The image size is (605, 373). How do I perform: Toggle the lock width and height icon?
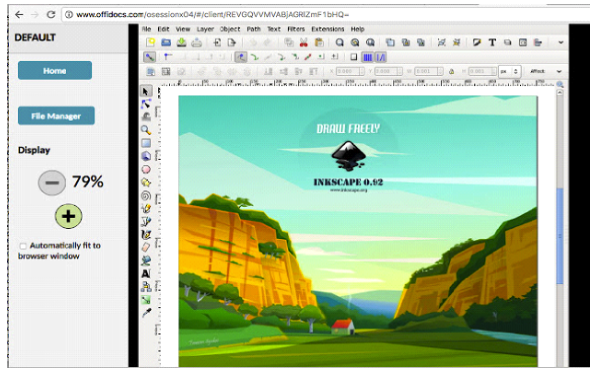click(x=451, y=71)
